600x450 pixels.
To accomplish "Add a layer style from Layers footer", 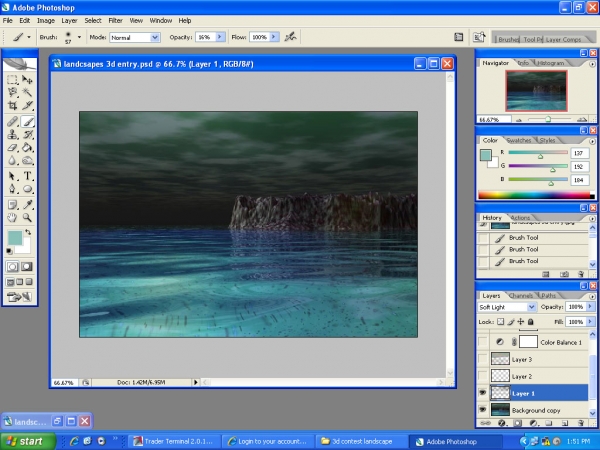I will (502, 423).
